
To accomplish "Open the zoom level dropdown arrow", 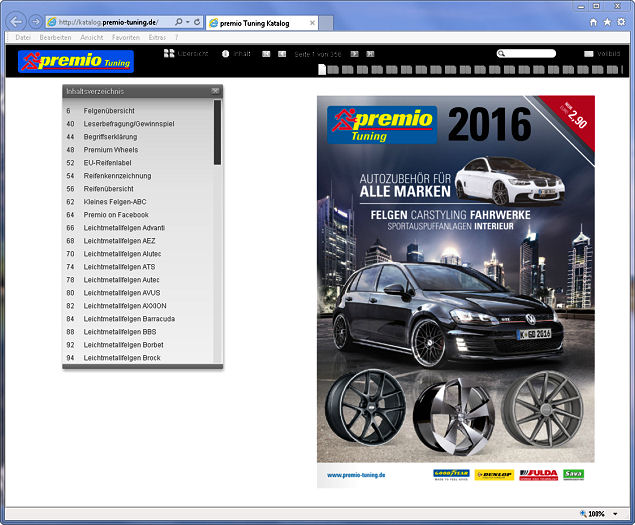I will tap(615, 514).
